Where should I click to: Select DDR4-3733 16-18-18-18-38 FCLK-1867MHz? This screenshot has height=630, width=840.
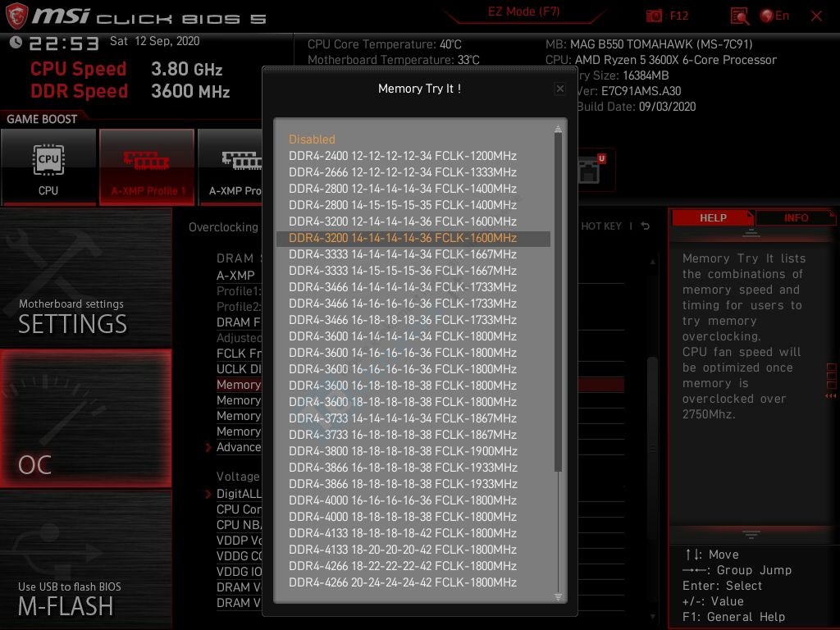413,435
